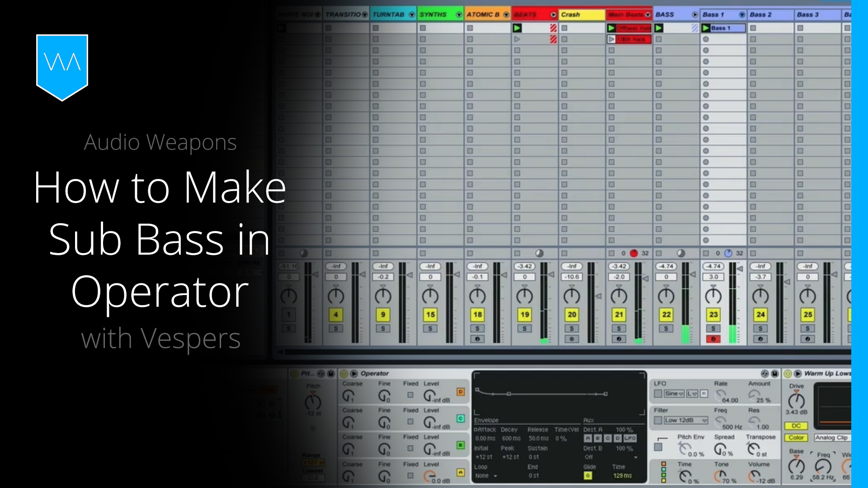The image size is (868, 488).
Task: Click the Volume knob showing -12 dB
Action: pos(754,475)
